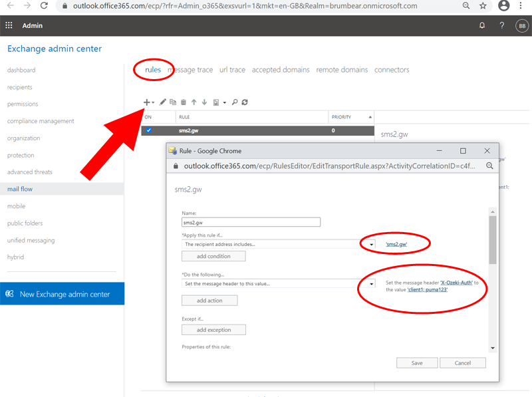Click the rule Name text field
This screenshot has width=532, height=397.
tap(251, 223)
